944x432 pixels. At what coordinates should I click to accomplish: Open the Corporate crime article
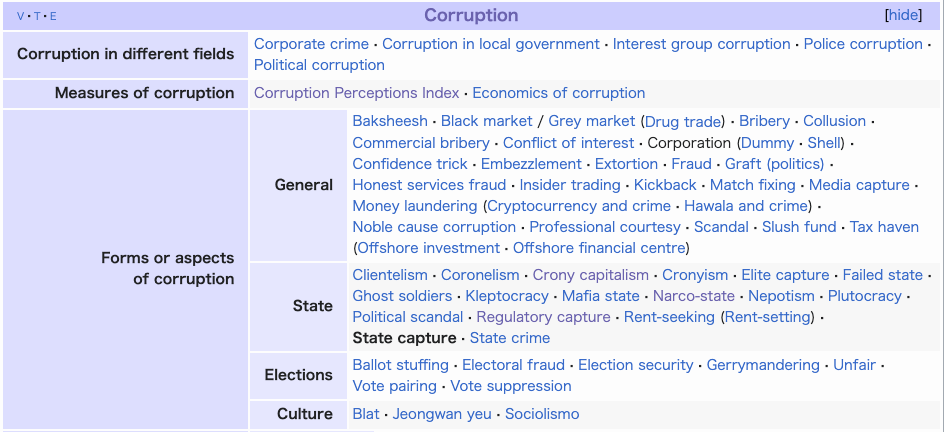coord(311,44)
